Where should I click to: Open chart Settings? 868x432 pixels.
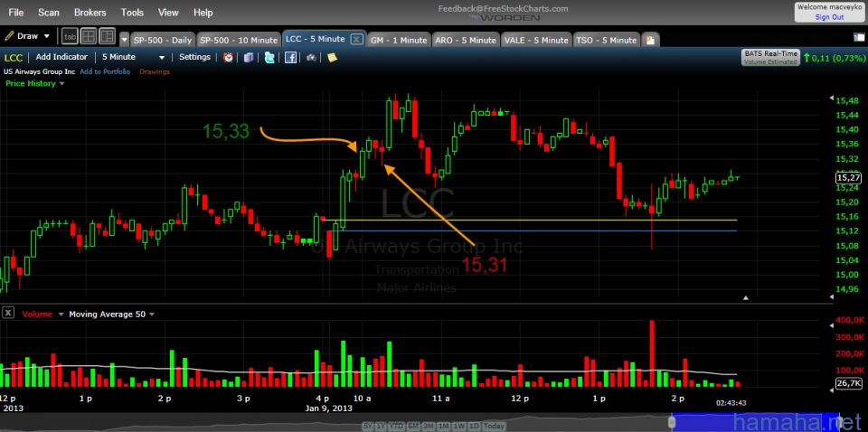click(195, 56)
